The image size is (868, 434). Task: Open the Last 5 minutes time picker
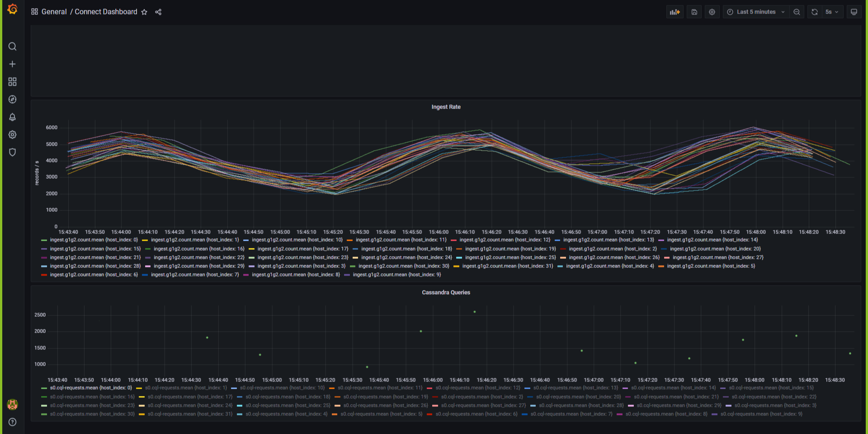point(754,12)
